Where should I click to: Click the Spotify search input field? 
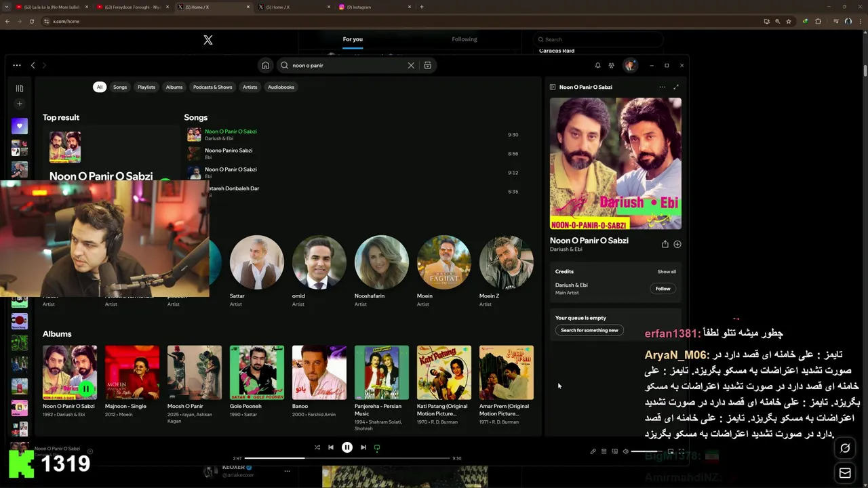pos(347,65)
